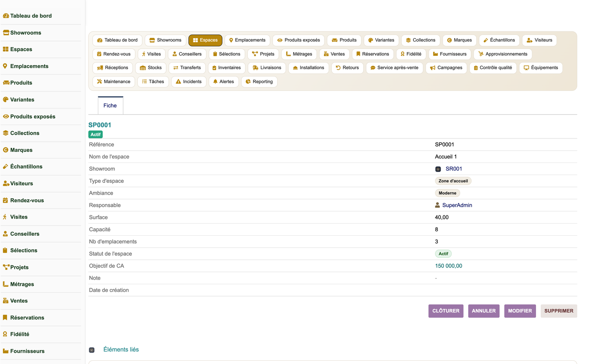589x364 pixels.
Task: Select the Zone d'accueil type badge
Action: 453,181
